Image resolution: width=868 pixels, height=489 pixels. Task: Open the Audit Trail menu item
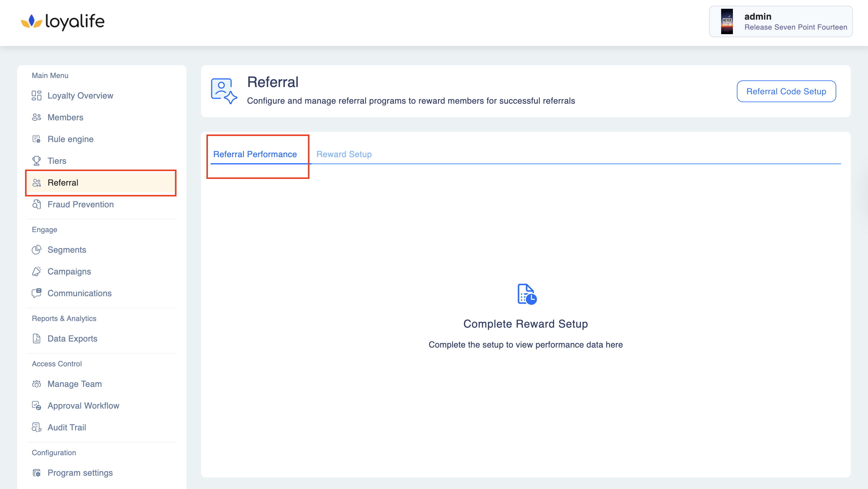(x=67, y=427)
